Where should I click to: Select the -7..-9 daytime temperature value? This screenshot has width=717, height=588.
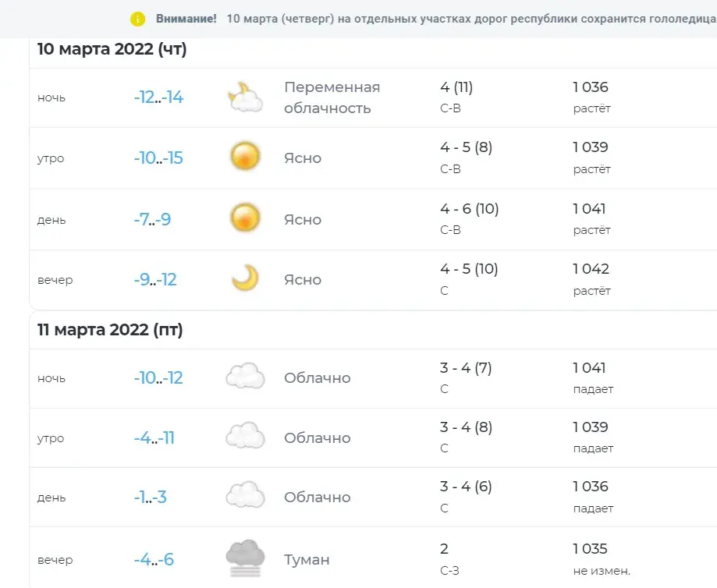coord(152,219)
